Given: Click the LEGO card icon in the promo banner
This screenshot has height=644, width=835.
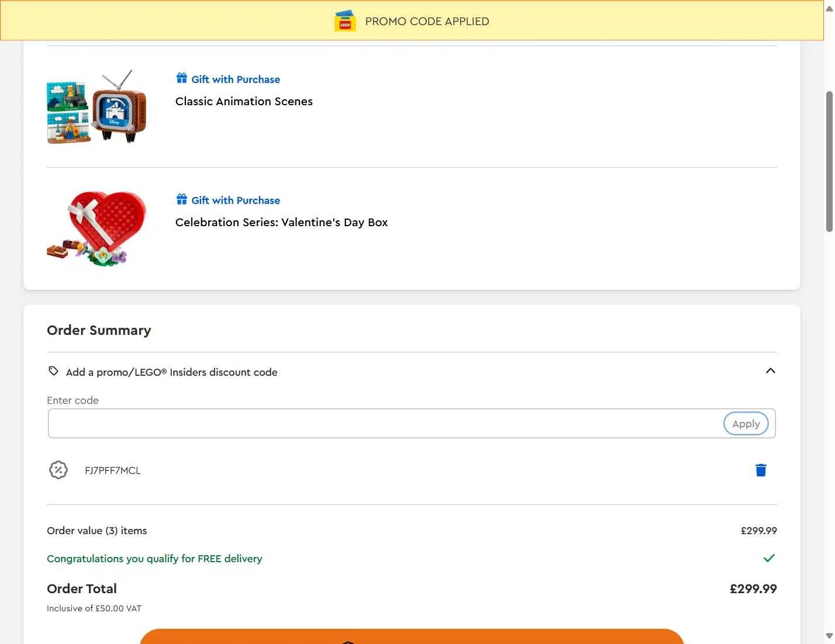Looking at the screenshot, I should tap(345, 21).
